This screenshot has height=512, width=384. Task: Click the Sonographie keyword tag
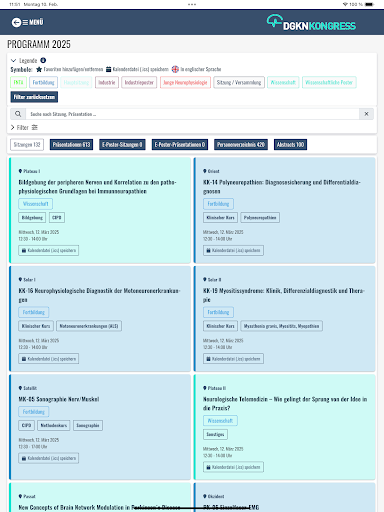coord(88,425)
